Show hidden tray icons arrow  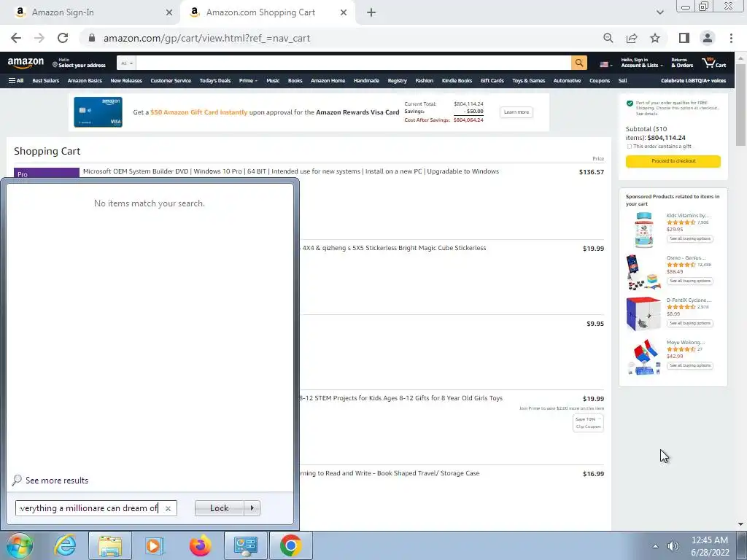tap(656, 546)
